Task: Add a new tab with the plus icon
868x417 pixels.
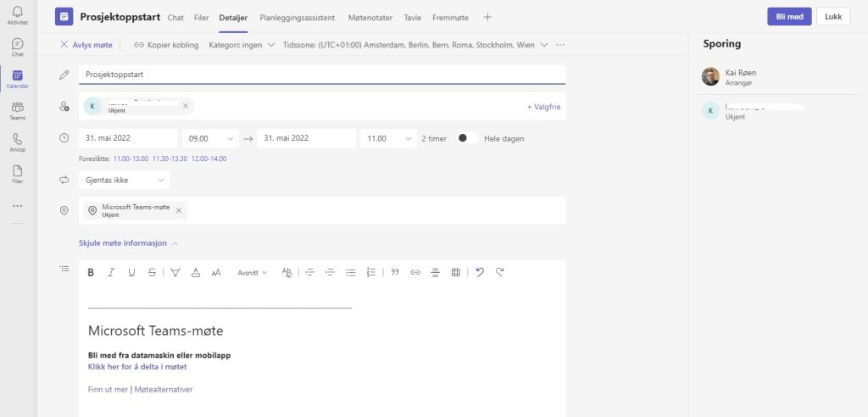Action: click(x=487, y=17)
